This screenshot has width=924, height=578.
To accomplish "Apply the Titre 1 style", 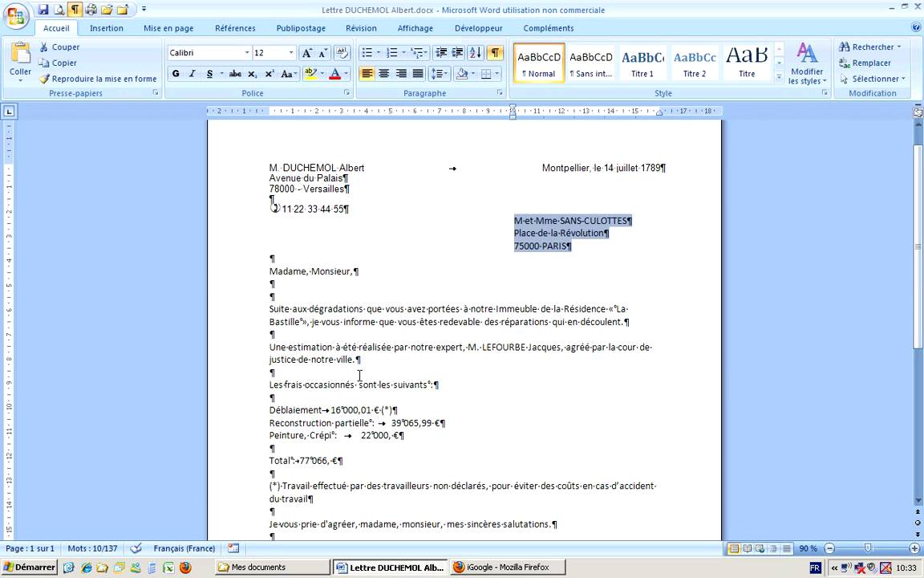I will pyautogui.click(x=642, y=63).
